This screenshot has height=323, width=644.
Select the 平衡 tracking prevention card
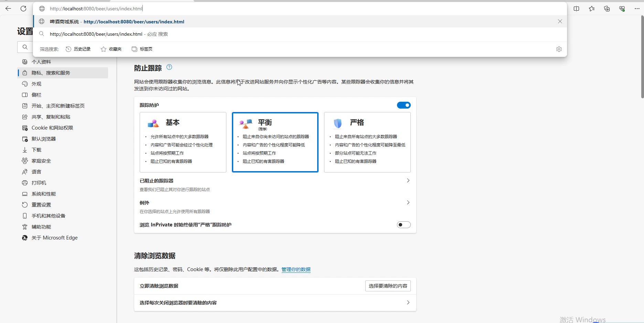click(275, 142)
